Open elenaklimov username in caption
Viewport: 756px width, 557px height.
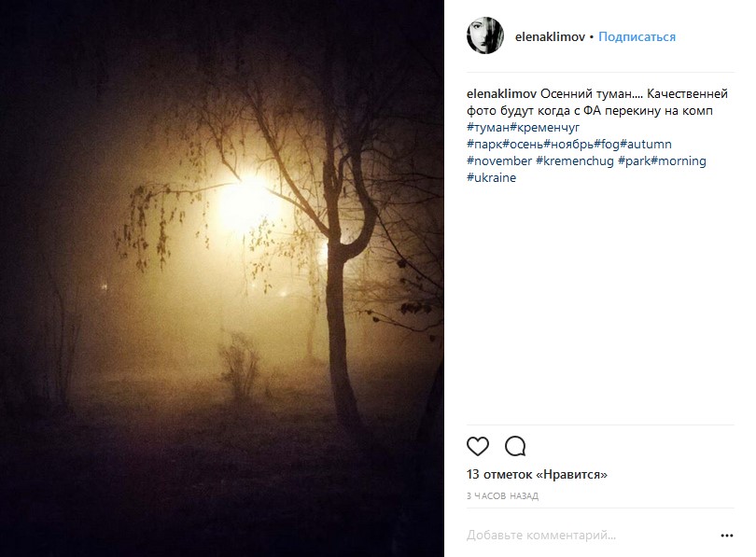(x=501, y=93)
